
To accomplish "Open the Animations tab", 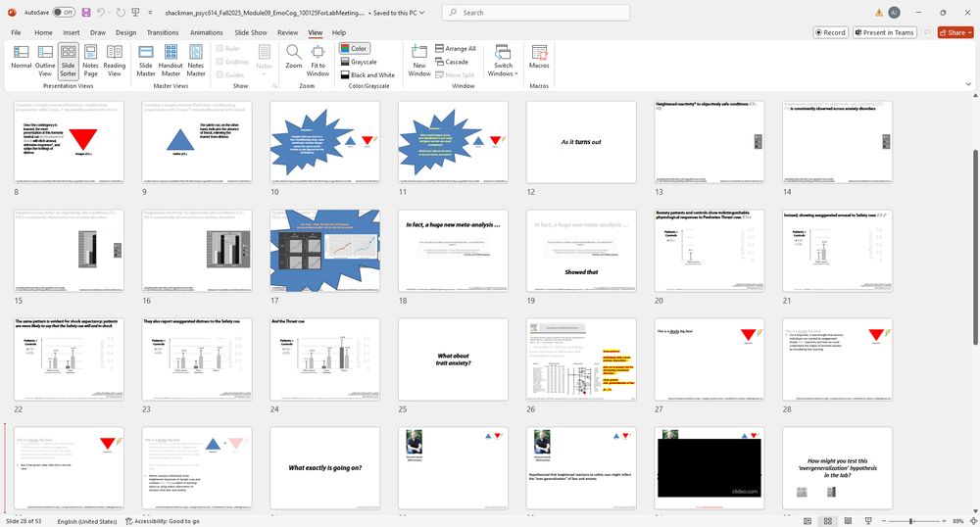I will tap(206, 32).
